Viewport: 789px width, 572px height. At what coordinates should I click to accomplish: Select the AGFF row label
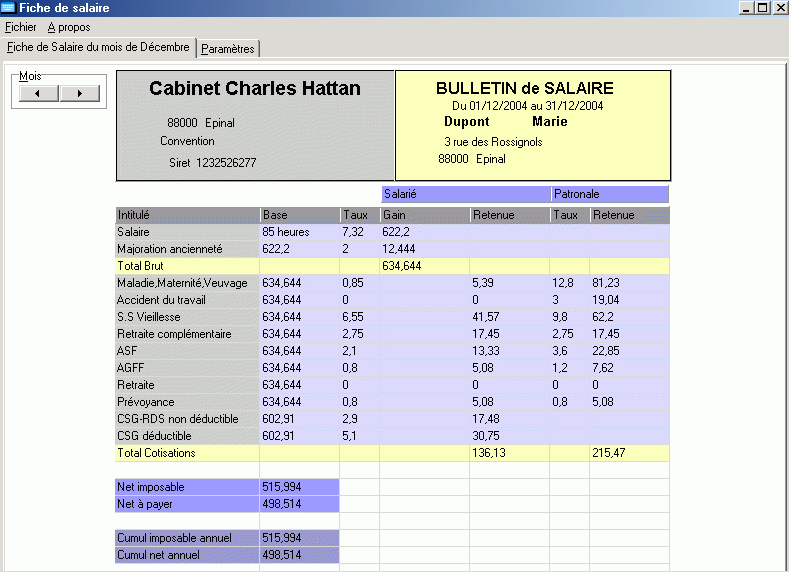tap(187, 368)
